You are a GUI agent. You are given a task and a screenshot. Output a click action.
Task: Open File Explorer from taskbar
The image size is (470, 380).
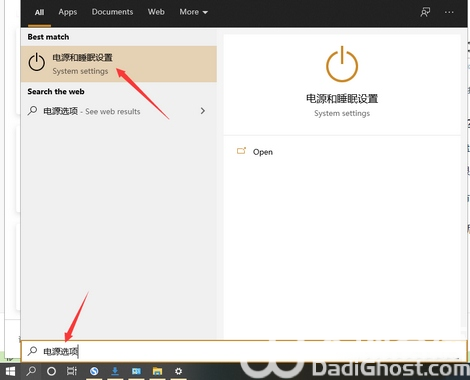pos(157,371)
